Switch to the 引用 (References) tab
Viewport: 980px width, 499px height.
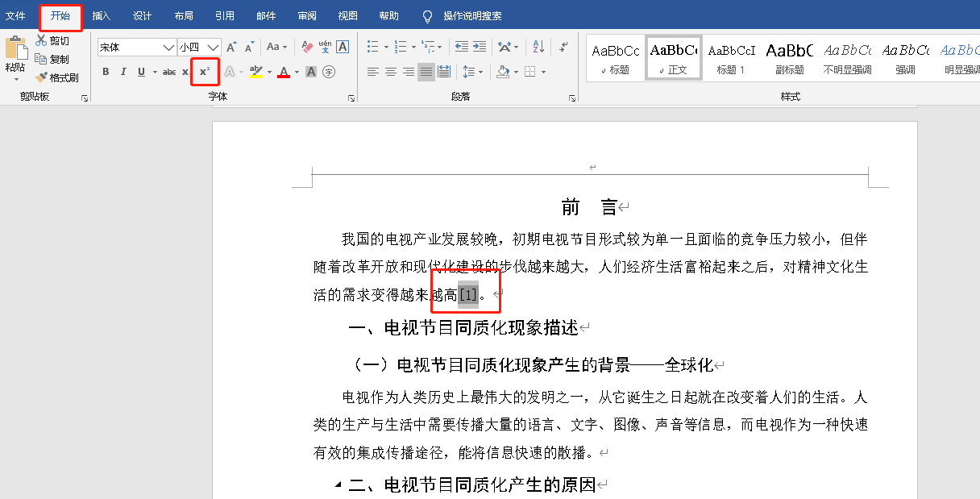tap(225, 16)
